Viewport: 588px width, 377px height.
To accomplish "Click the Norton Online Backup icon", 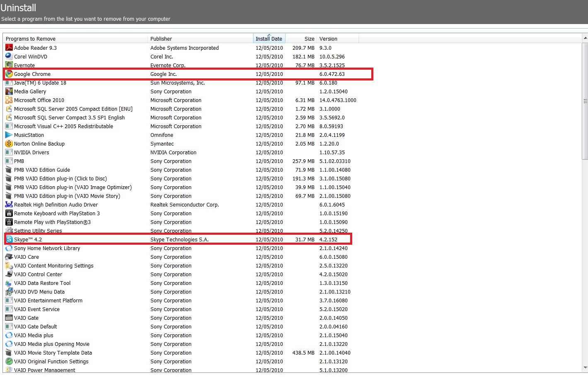I will point(9,144).
